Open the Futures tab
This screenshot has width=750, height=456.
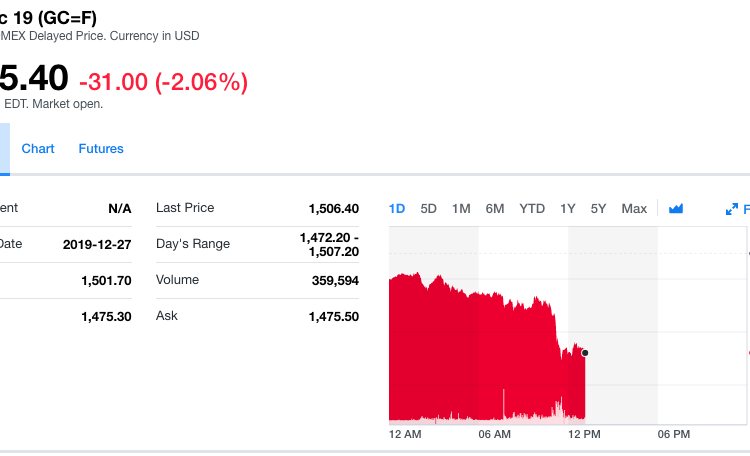[101, 149]
